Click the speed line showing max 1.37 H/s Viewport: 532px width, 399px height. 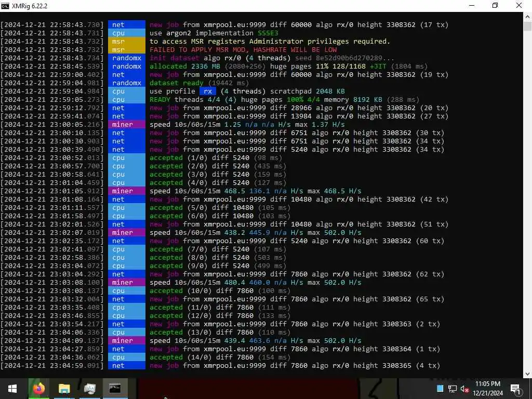pos(247,125)
